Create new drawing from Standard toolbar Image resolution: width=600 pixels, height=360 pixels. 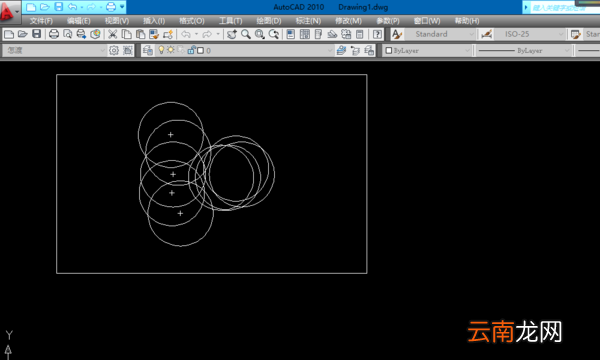(9, 34)
